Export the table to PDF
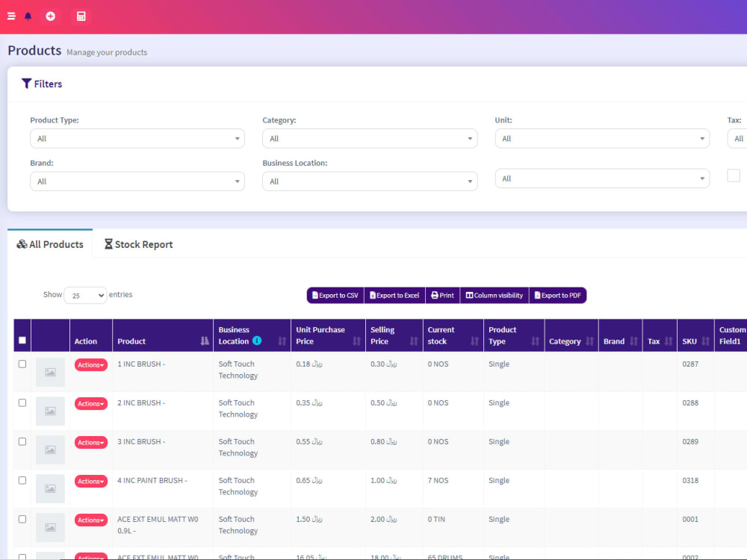This screenshot has height=560, width=747. pos(558,295)
